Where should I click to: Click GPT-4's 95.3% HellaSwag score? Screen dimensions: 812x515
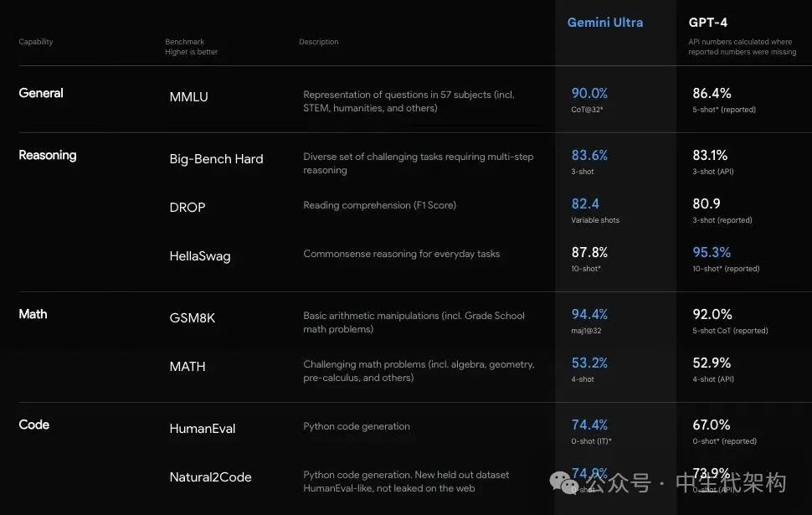[x=712, y=252]
